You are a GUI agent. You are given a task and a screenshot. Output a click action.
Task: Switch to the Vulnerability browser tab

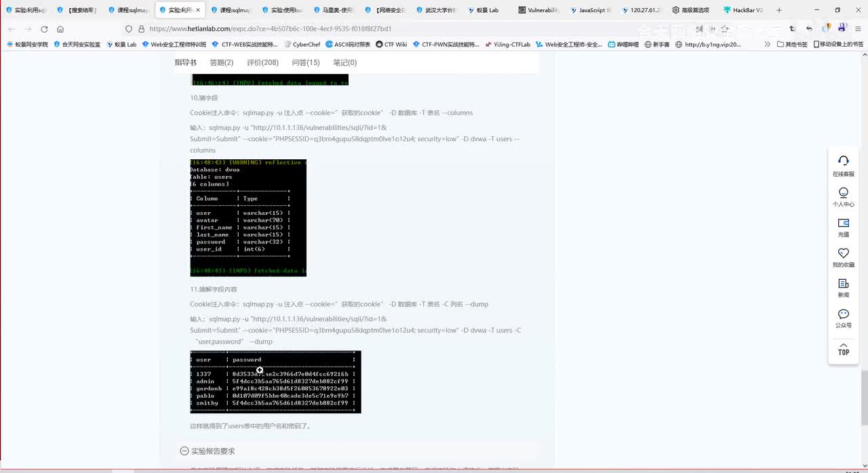(x=539, y=10)
